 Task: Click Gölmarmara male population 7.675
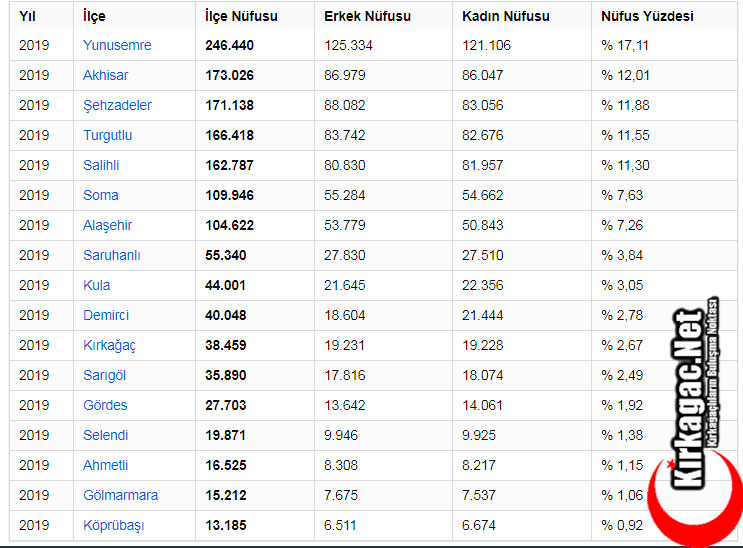coord(341,495)
